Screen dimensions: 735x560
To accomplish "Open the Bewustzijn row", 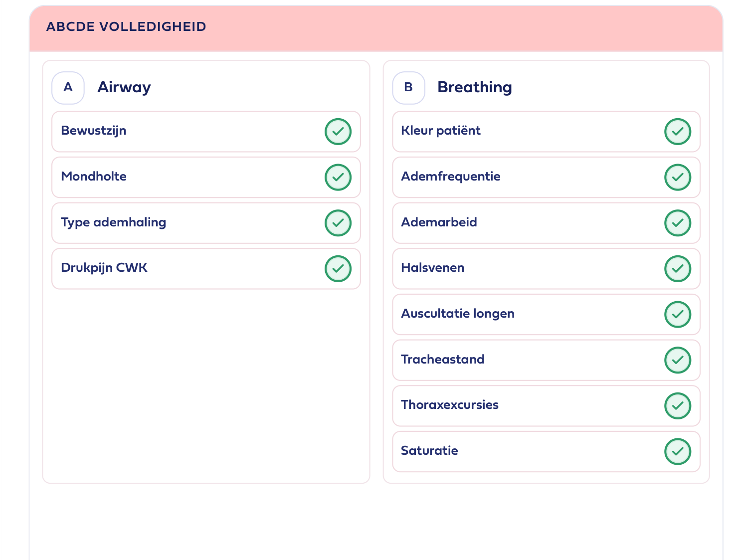I will tap(206, 132).
